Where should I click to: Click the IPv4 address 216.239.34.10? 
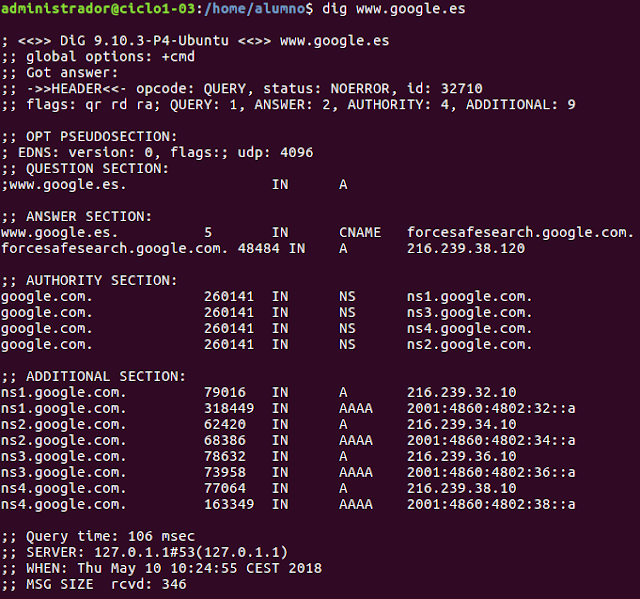click(x=461, y=424)
